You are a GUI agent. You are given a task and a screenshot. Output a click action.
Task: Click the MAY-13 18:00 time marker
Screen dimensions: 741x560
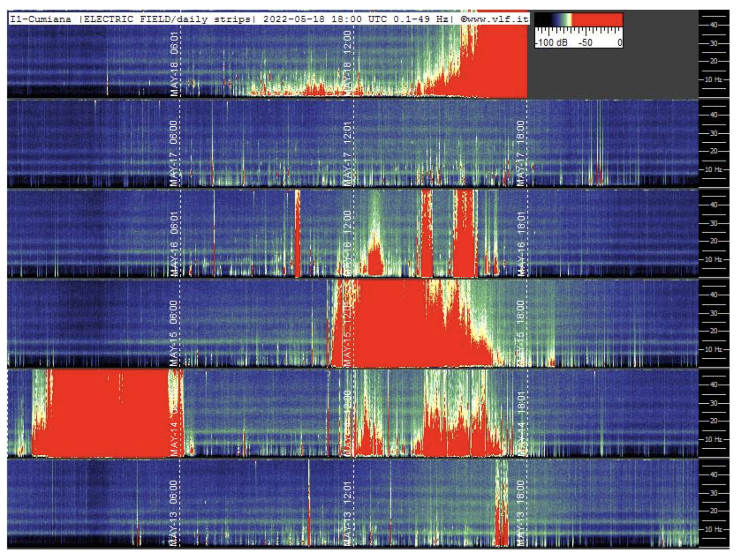pos(521,513)
